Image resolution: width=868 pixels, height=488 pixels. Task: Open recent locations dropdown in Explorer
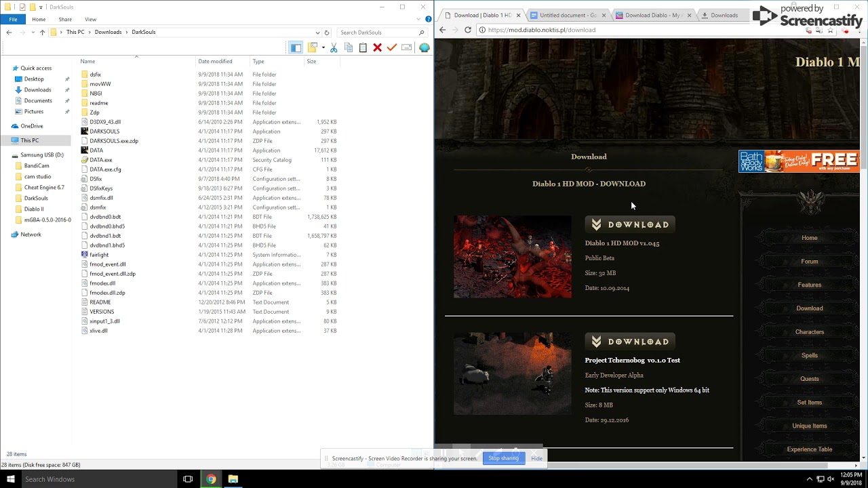33,32
